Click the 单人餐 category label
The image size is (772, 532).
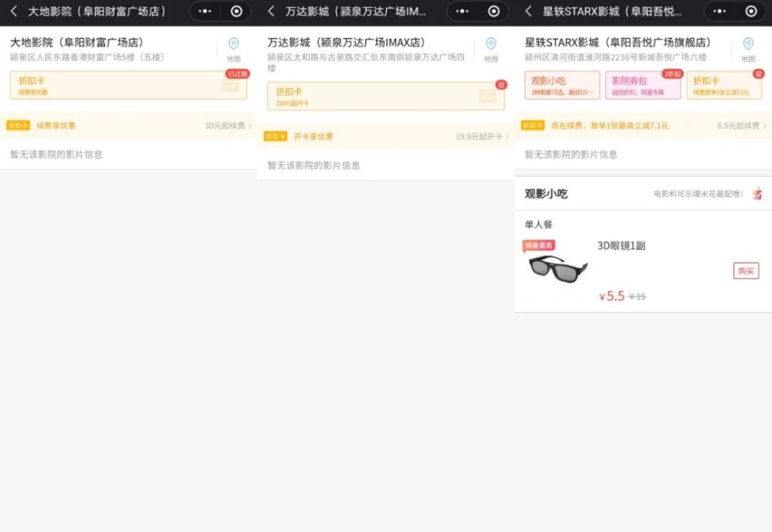click(x=539, y=225)
